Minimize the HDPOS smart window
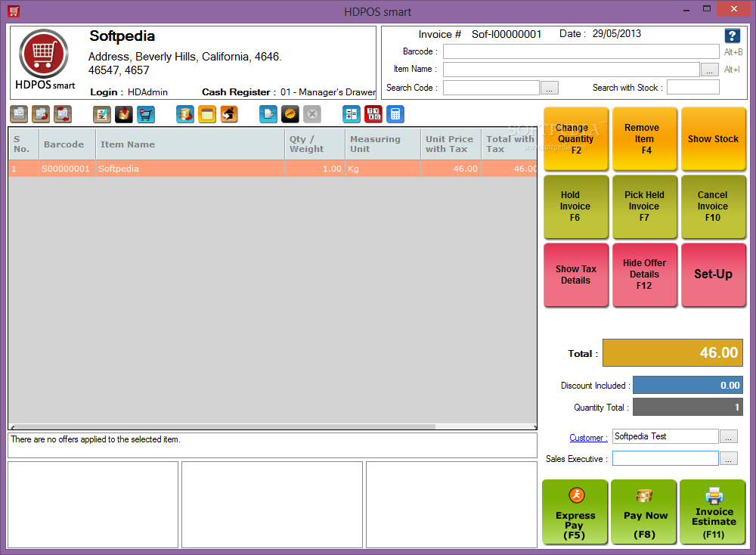This screenshot has width=756, height=555. pyautogui.click(x=686, y=10)
